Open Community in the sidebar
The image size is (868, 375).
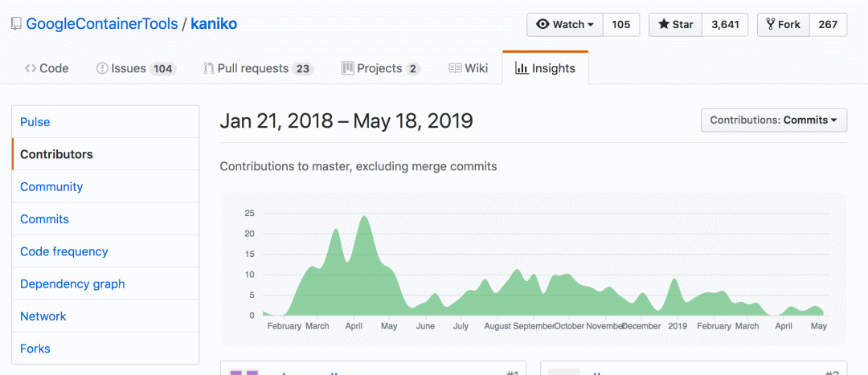105,186
